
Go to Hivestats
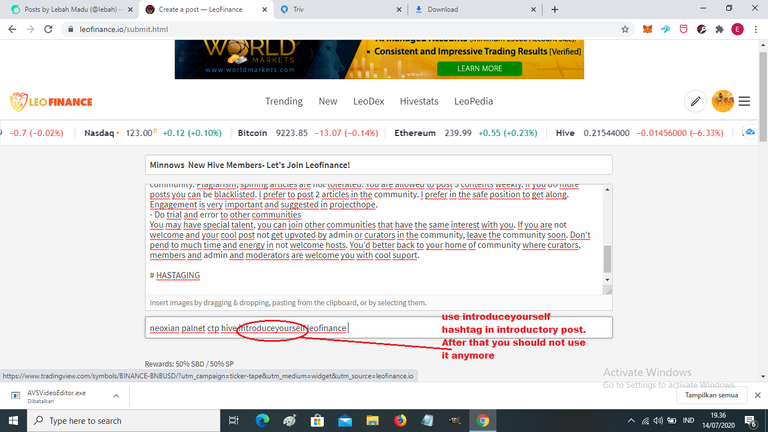[x=419, y=101]
